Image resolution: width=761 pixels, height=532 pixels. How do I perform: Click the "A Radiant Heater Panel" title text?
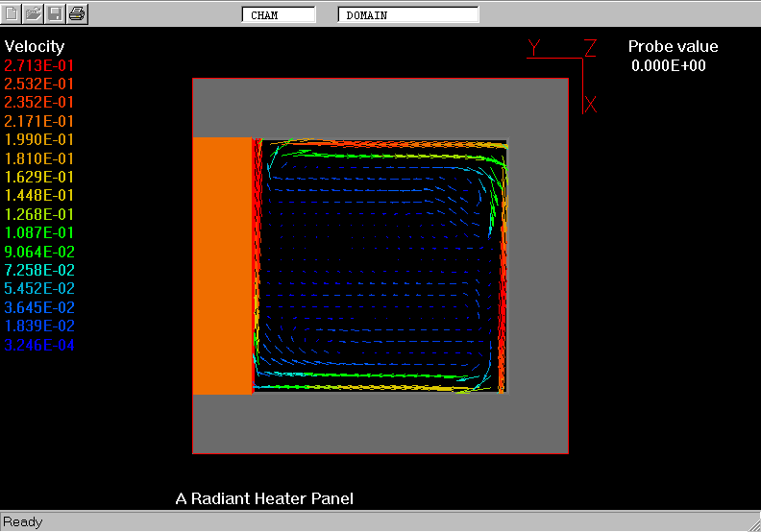[x=264, y=498]
